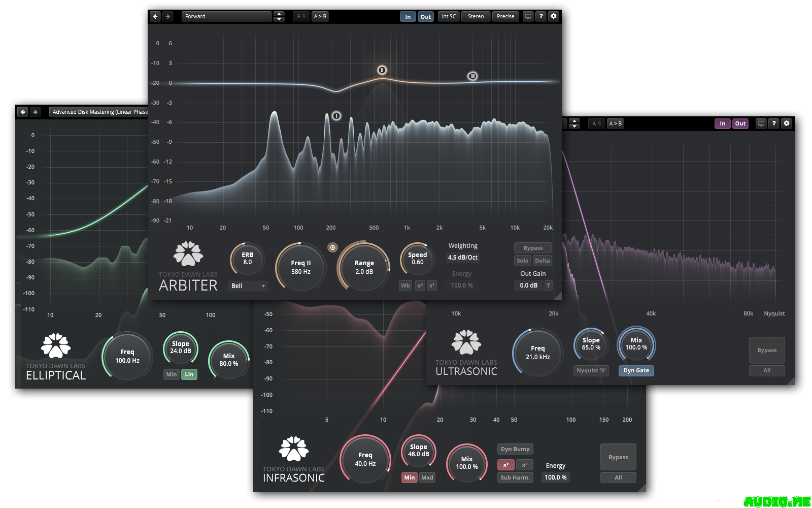Click the Arbiter band link target icon
The height and width of the screenshot is (508, 812).
(x=332, y=247)
